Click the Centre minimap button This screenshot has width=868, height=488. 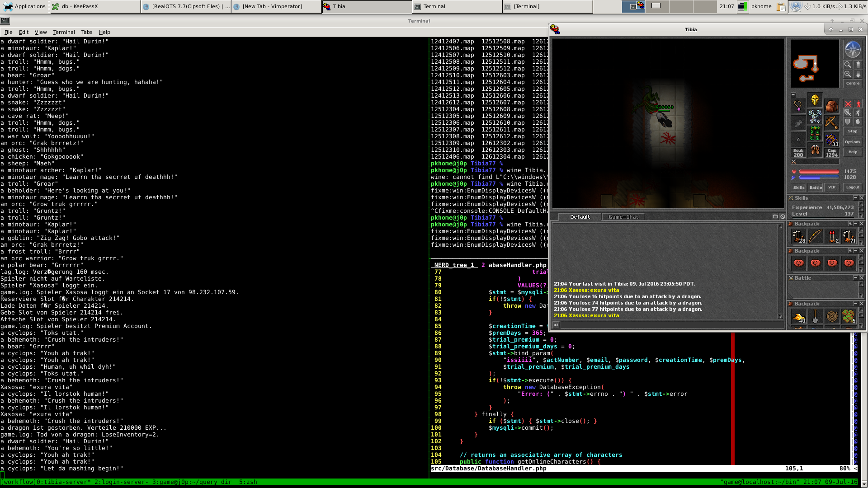coord(853,84)
